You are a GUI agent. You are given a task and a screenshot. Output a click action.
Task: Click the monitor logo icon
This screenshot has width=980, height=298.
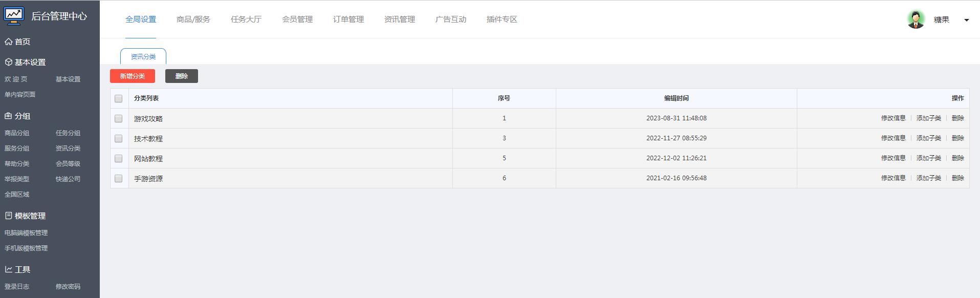(x=14, y=15)
